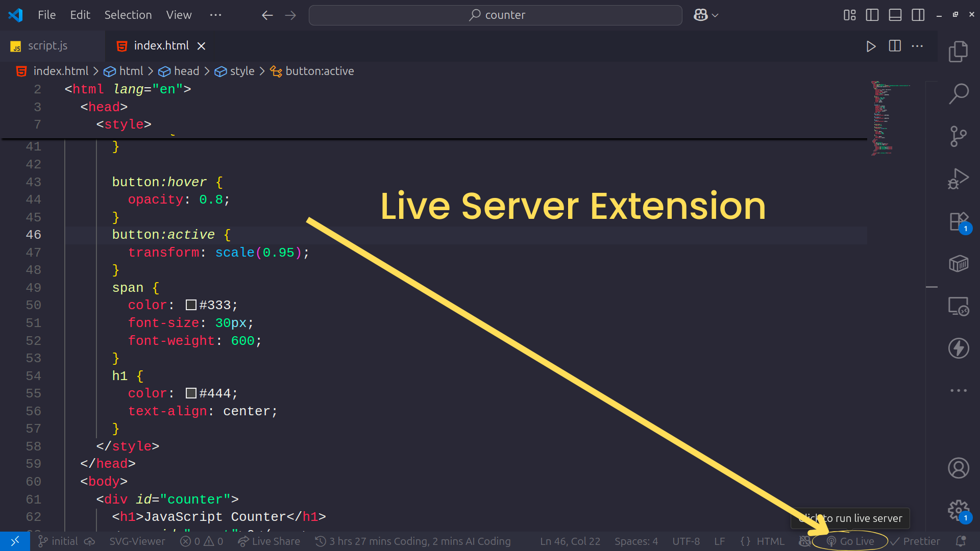Switch to the script.js tab
This screenshot has height=551, width=980.
[x=47, y=46]
